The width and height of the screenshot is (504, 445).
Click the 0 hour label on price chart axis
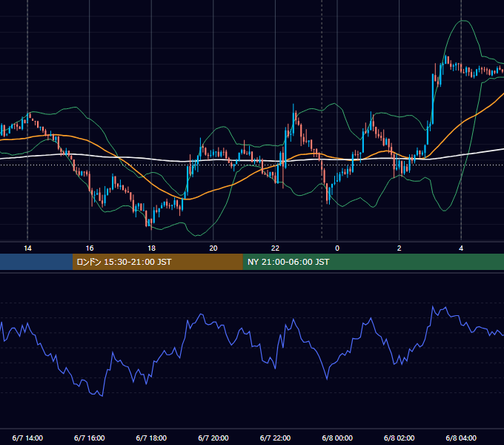pyautogui.click(x=337, y=248)
